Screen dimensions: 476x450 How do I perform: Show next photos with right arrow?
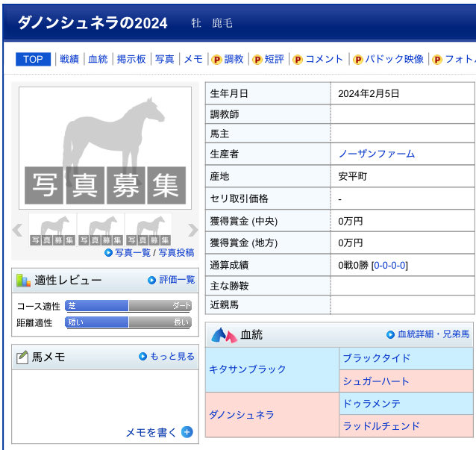click(x=192, y=230)
